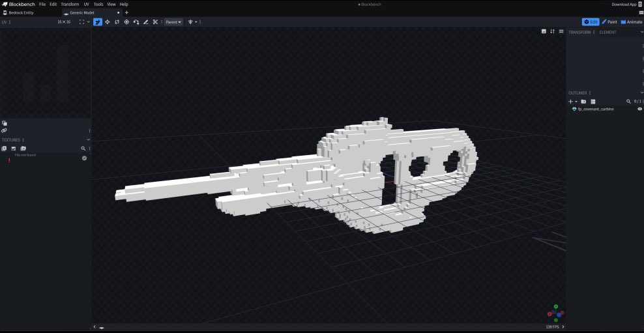Switch to Edit mode
Screen dimensions: 644x333
(591, 22)
